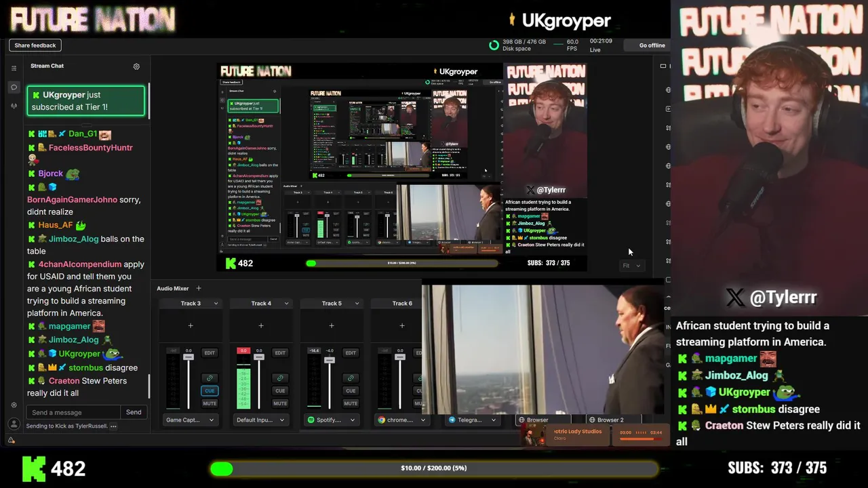Viewport: 868px width, 488px height.
Task: Open the sliders menu icon in left sidebar
Action: pyautogui.click(x=14, y=68)
